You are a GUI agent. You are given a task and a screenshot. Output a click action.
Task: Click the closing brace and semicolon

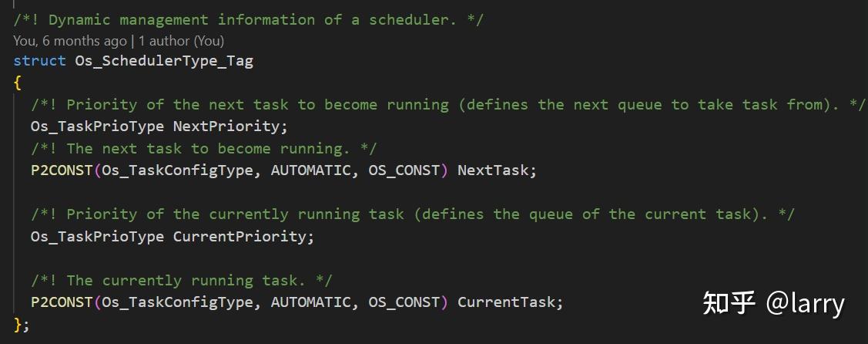(x=22, y=324)
